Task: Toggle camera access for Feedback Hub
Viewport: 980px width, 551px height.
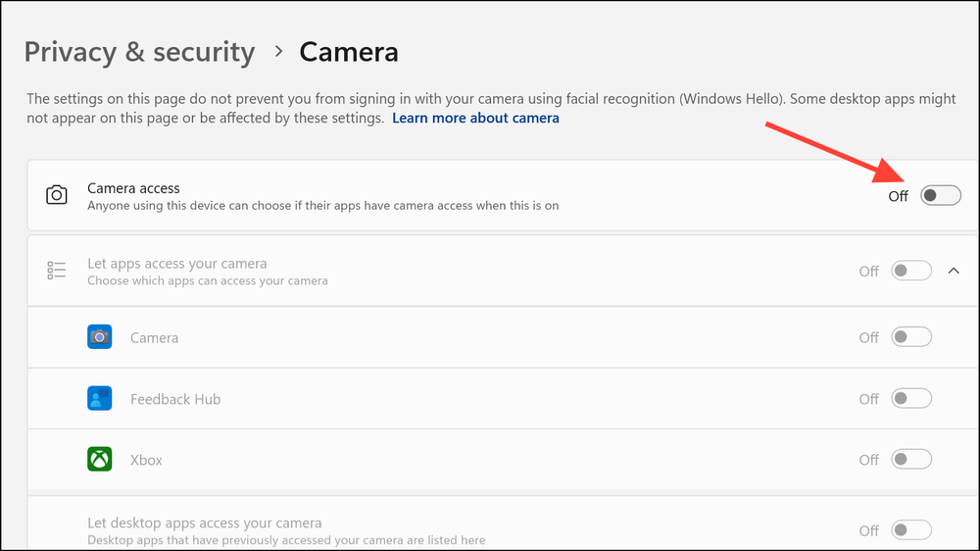Action: (x=910, y=398)
